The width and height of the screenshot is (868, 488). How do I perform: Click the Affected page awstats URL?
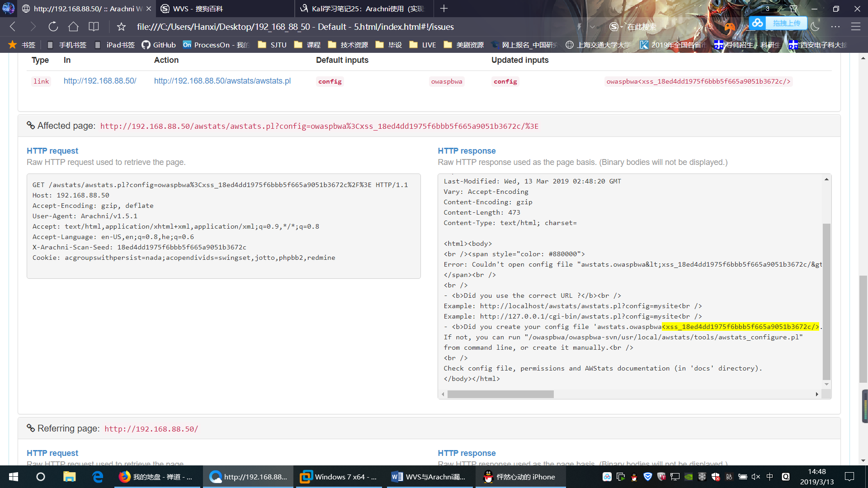coord(319,126)
